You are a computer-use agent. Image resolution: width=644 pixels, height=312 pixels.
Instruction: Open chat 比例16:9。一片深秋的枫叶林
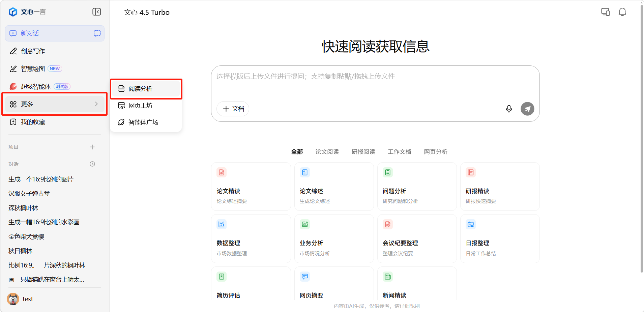coord(47,265)
